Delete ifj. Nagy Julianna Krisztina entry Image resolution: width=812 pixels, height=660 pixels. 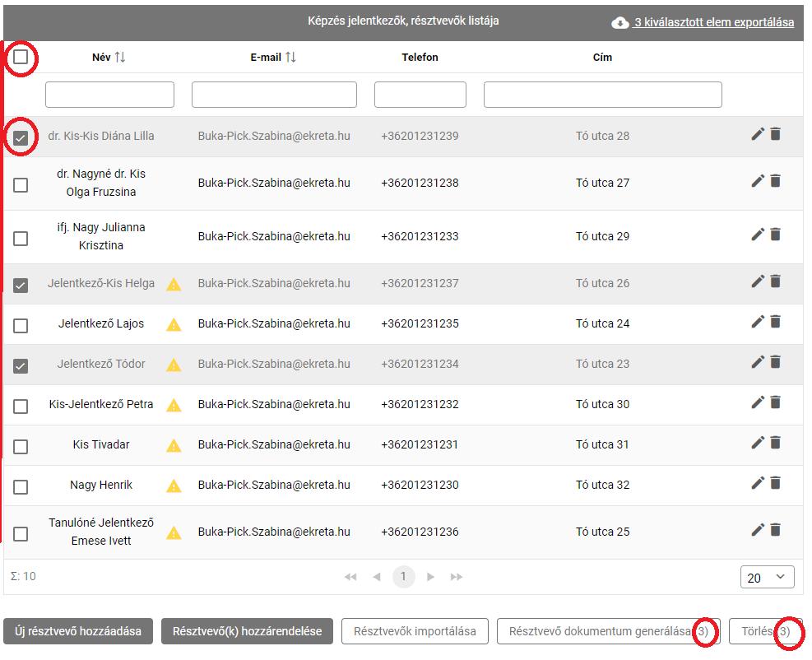(x=775, y=235)
